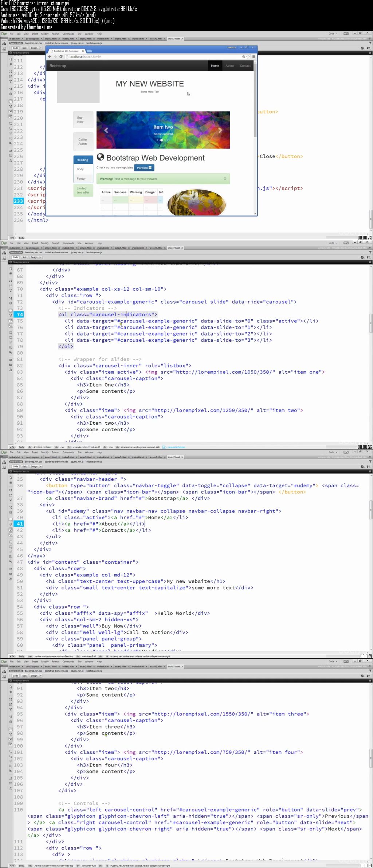The width and height of the screenshot is (373, 868).
Task: Select the first carousel indicator dot
Action: click(158, 140)
